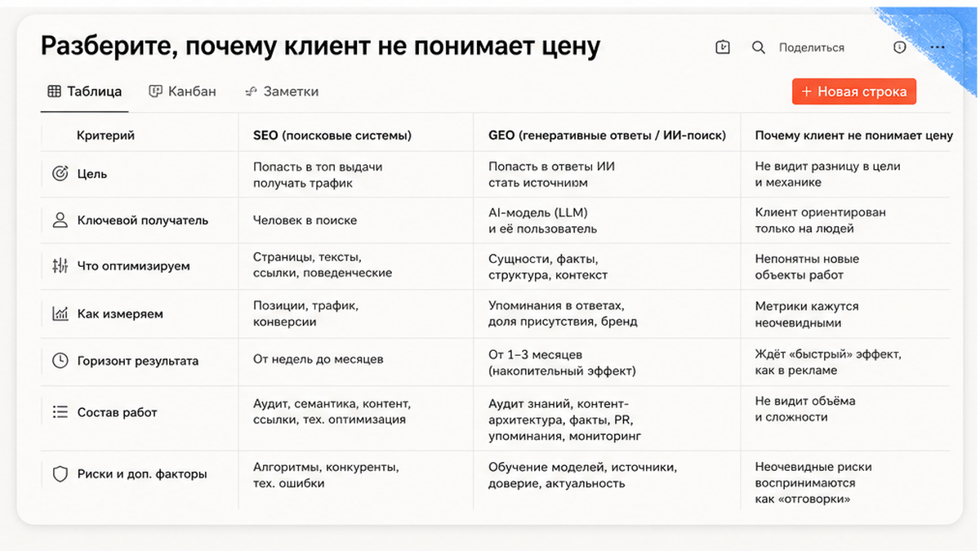Select the Цель row label
The image size is (980, 551).
coord(92,174)
